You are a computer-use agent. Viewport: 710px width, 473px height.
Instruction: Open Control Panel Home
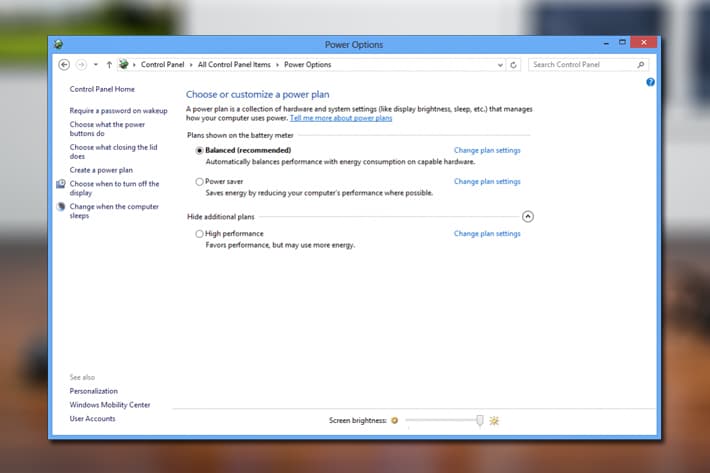click(102, 89)
